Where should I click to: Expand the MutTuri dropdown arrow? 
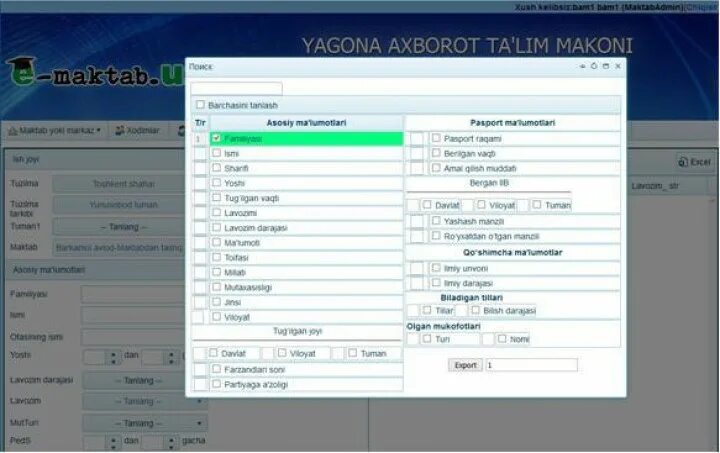click(x=199, y=423)
